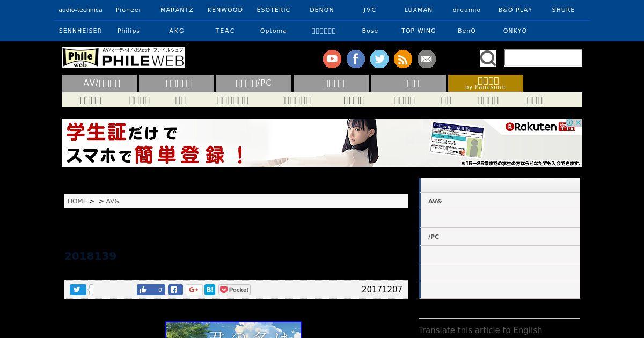Screen dimensions: 644x338
Task: Click the magnifying glass search icon
Action: click(x=488, y=58)
